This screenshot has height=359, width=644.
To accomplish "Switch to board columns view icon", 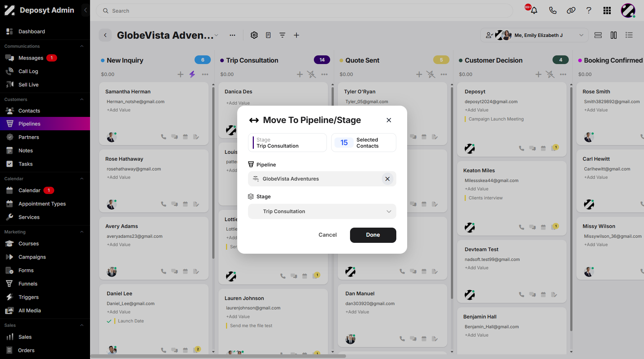I will pos(614,35).
